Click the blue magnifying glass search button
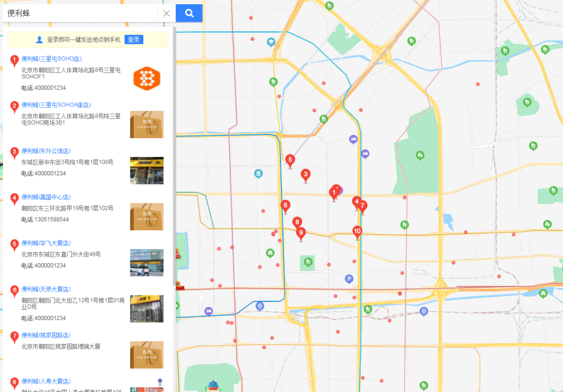 point(189,13)
